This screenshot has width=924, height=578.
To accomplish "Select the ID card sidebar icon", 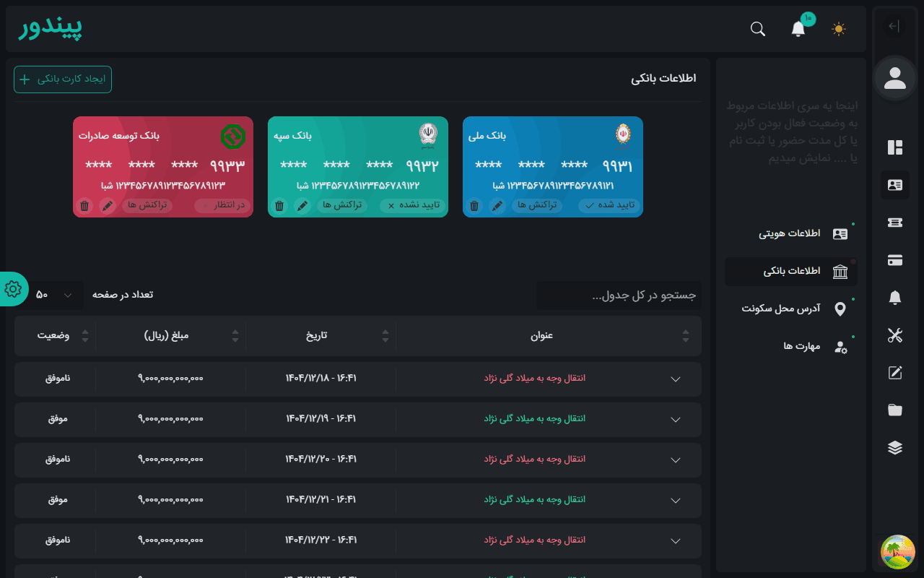I will pos(895,185).
